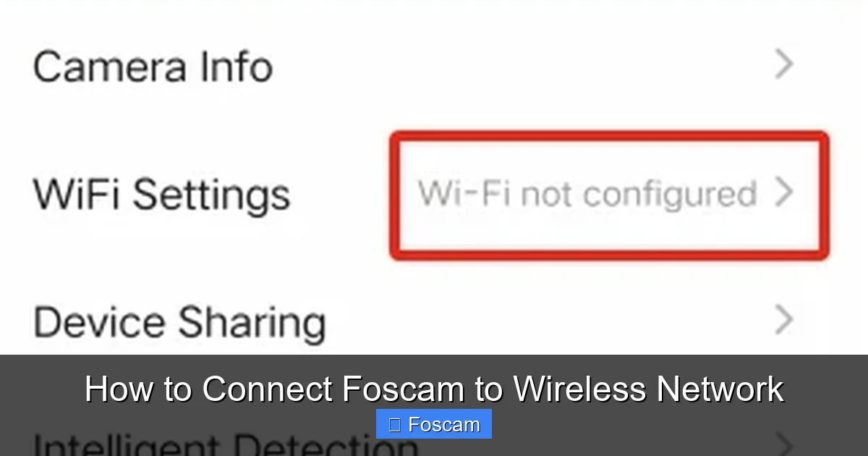Click the article title about connecting Foscam

(x=434, y=389)
